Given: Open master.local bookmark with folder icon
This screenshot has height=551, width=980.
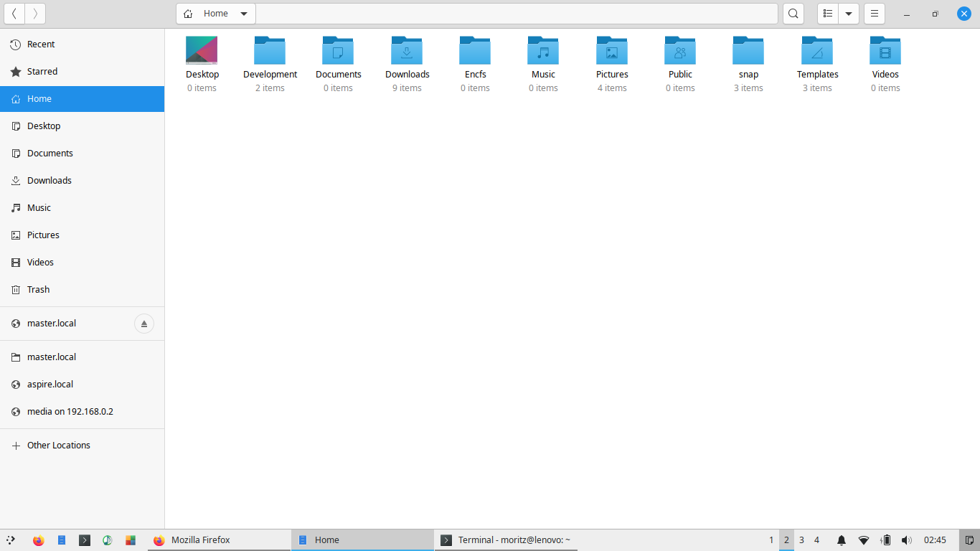Looking at the screenshot, I should coord(82,357).
